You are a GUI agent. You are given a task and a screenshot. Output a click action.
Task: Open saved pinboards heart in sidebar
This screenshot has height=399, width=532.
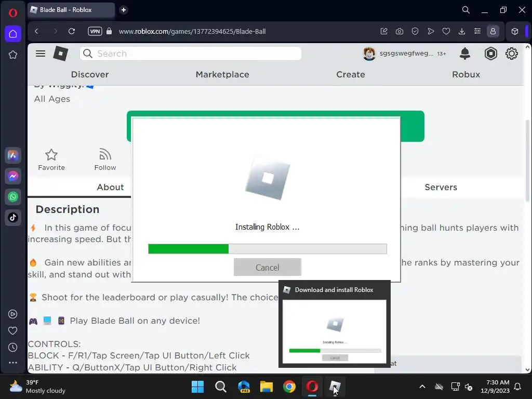13,330
